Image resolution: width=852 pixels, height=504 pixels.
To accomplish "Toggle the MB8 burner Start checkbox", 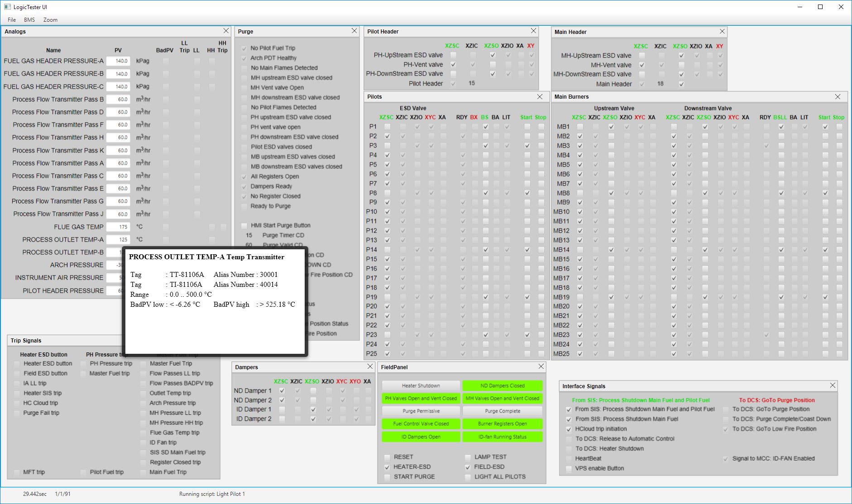I will 825,193.
